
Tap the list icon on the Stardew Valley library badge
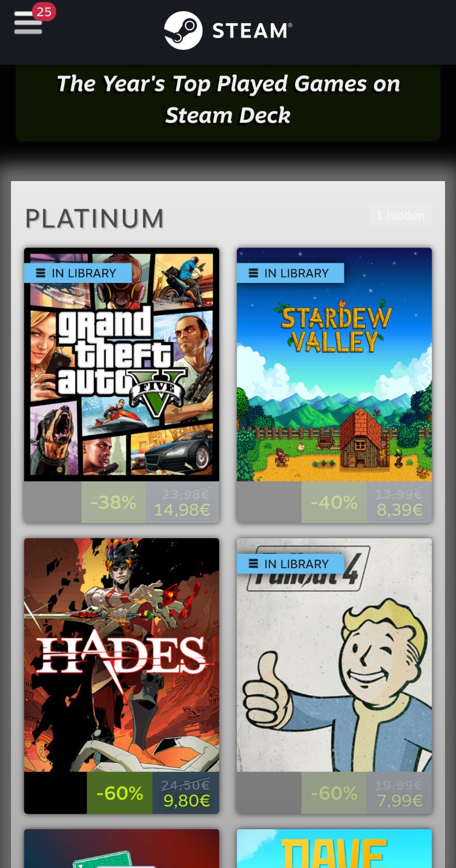tap(253, 273)
